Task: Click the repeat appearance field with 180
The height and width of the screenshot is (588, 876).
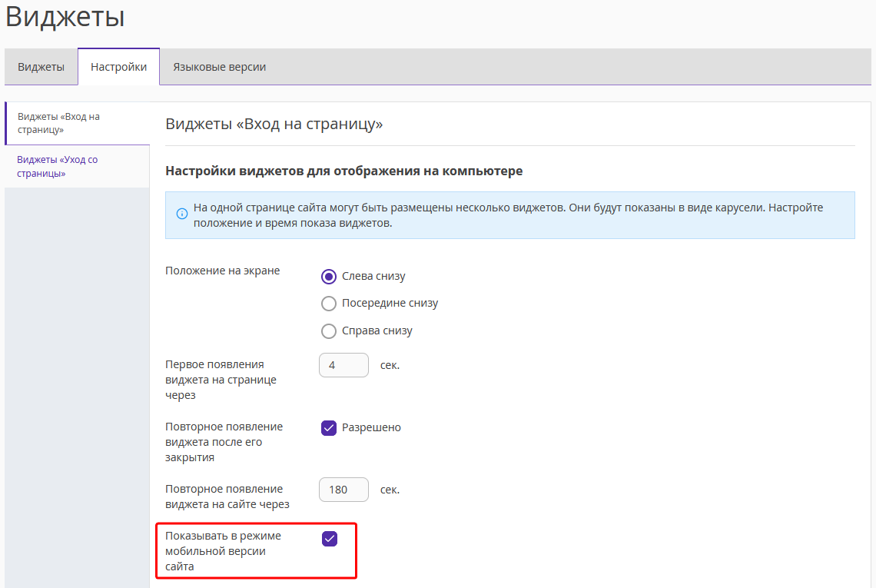Action: [x=343, y=490]
